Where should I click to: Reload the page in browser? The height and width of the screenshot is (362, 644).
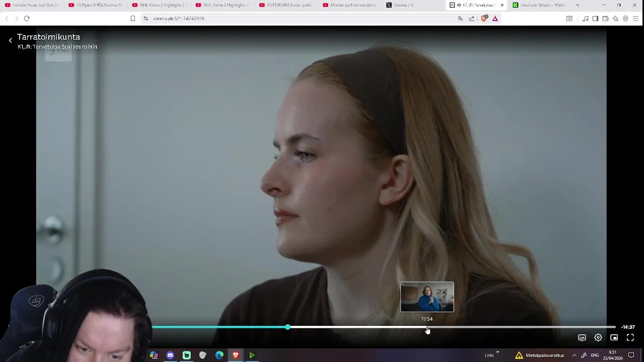[x=27, y=19]
